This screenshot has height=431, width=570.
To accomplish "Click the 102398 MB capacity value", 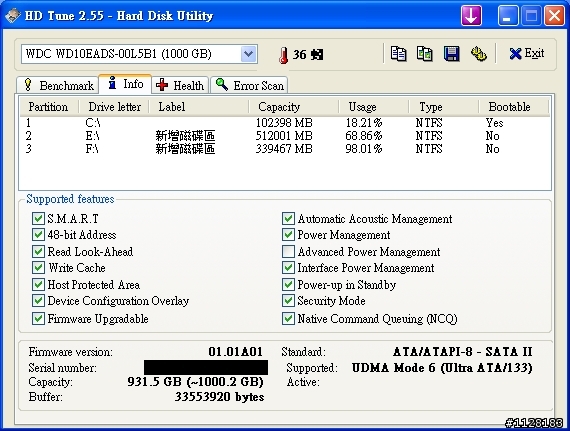I will (x=284, y=123).
